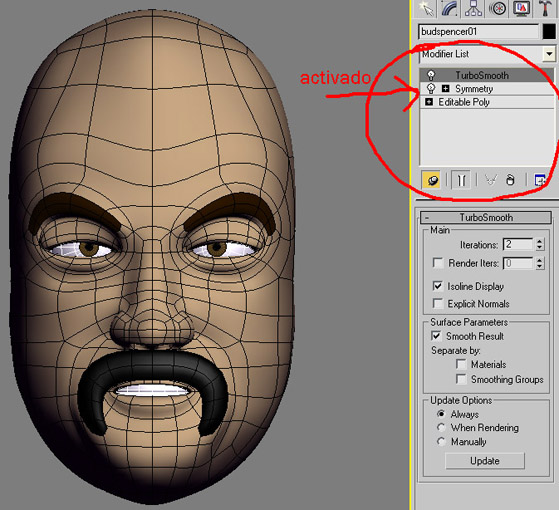Open the black object color swatch
This screenshot has width=559, height=510.
coord(549,32)
